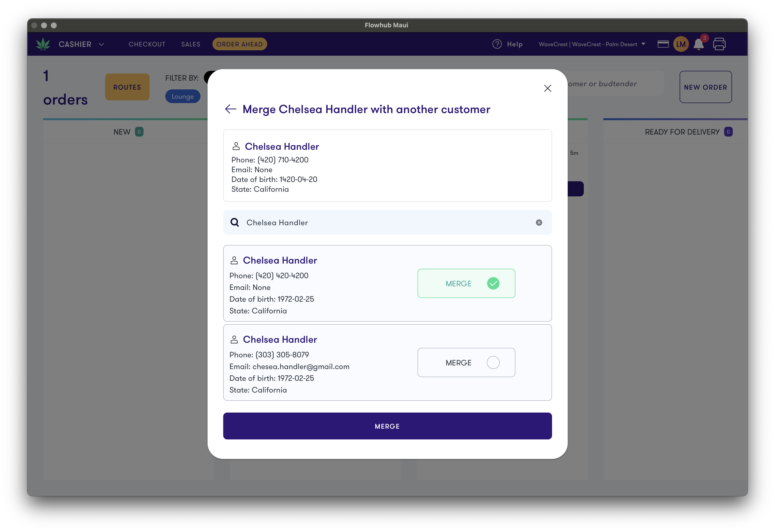Open the Checkout tab

[x=147, y=44]
